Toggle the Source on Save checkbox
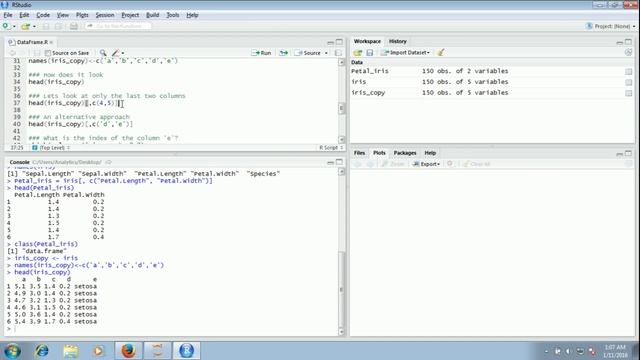The image size is (640, 360). point(48,53)
